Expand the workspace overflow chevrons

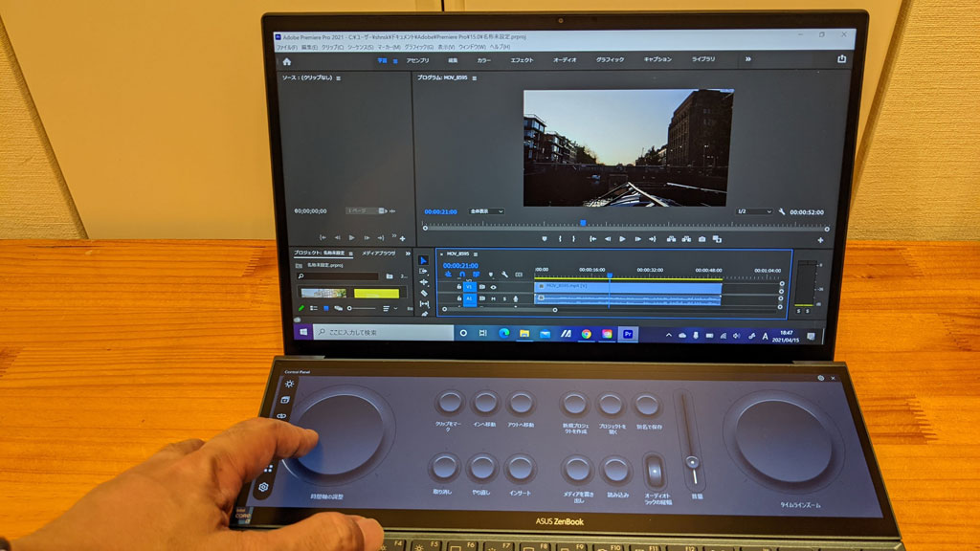coord(748,59)
